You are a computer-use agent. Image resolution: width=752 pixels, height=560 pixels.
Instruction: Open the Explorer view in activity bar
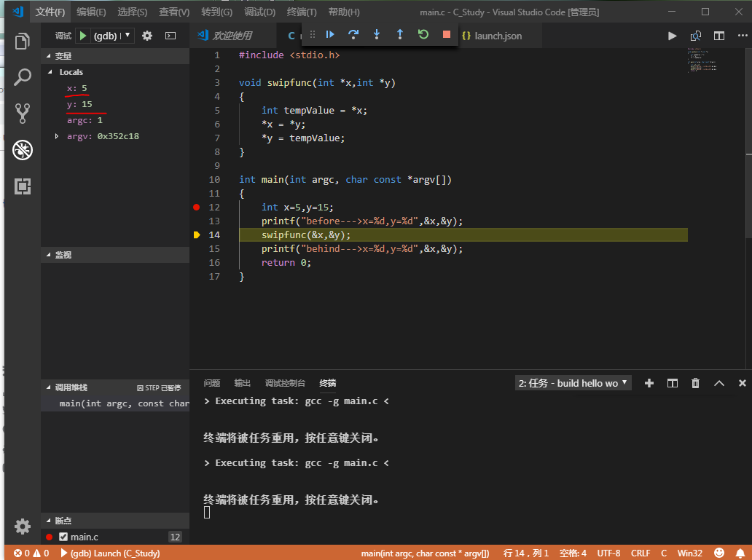pos(22,42)
